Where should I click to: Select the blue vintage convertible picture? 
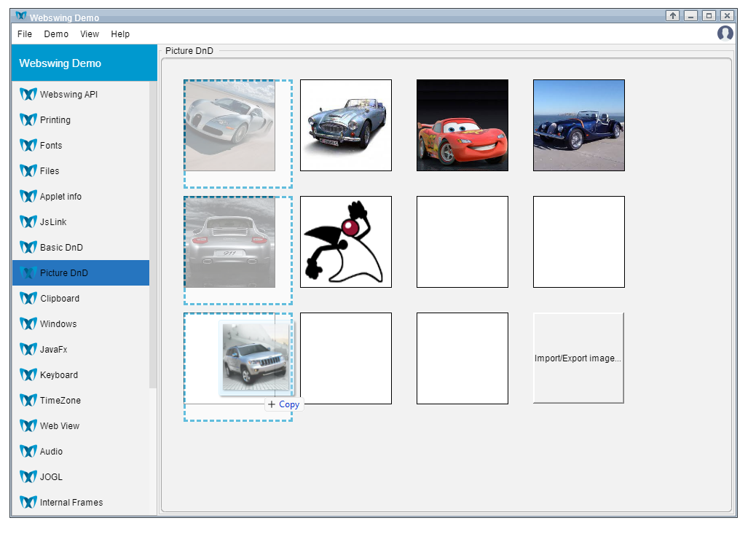click(x=346, y=125)
